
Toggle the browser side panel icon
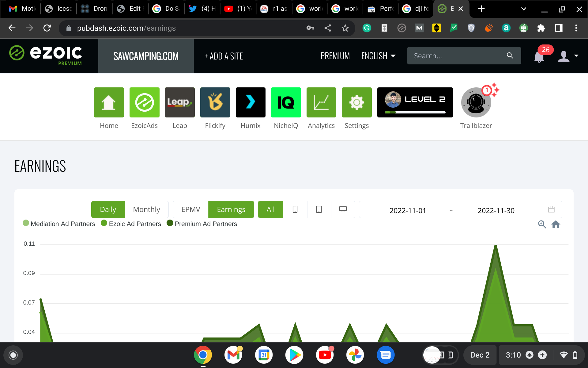(x=559, y=28)
